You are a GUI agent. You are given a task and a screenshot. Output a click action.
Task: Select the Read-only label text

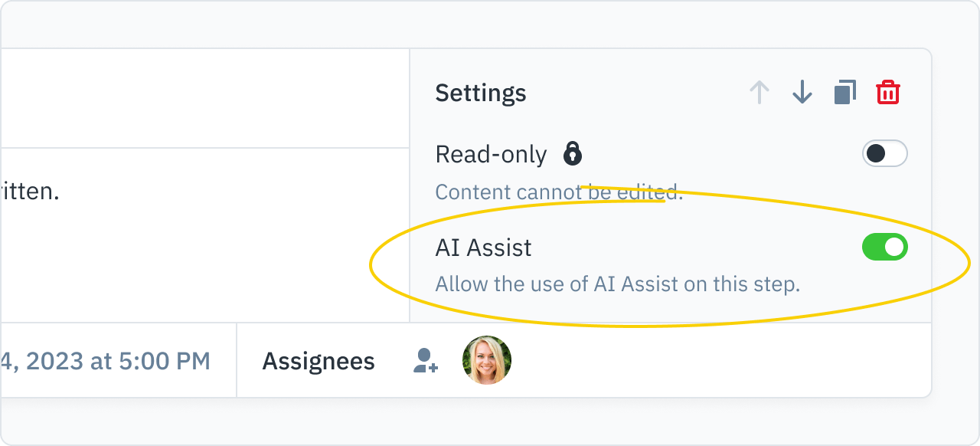tap(491, 155)
